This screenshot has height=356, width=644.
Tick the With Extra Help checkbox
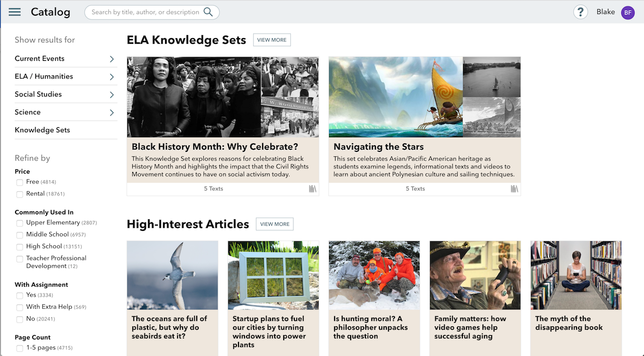[20, 307]
